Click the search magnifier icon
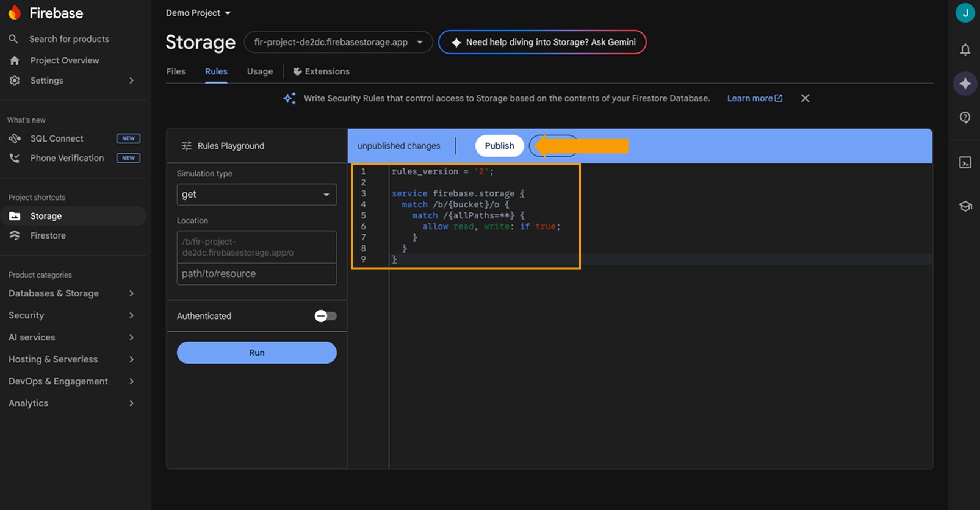Image resolution: width=980 pixels, height=510 pixels. tap(13, 39)
